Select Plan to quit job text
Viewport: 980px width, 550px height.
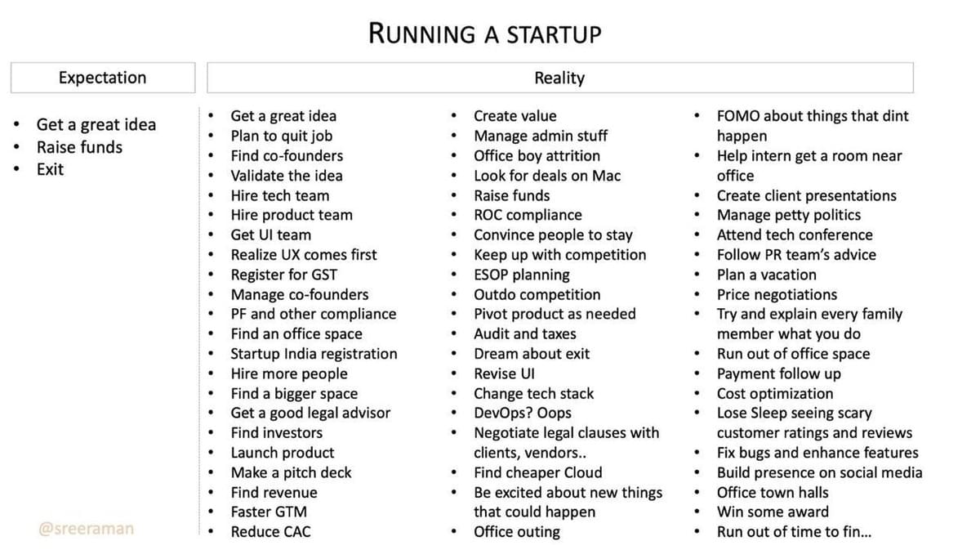pos(281,136)
